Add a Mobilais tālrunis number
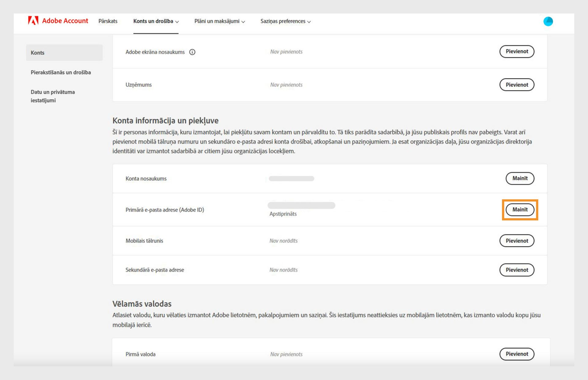 [x=517, y=241]
